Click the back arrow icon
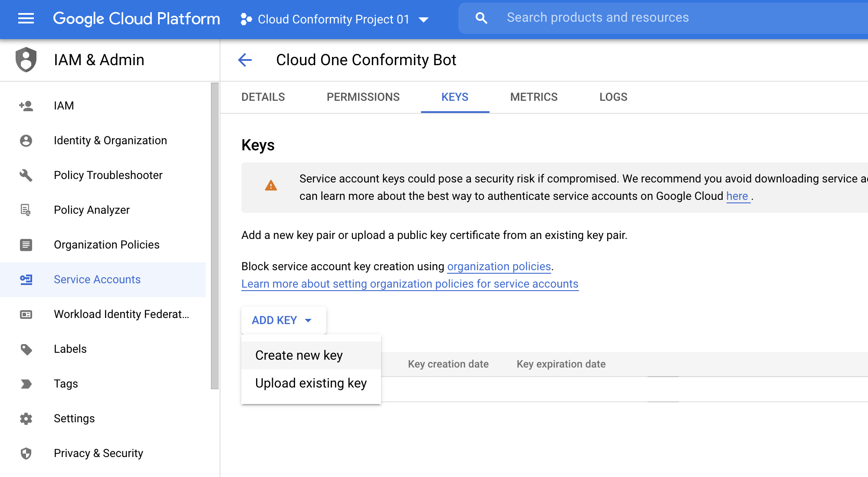868x477 pixels. [245, 60]
